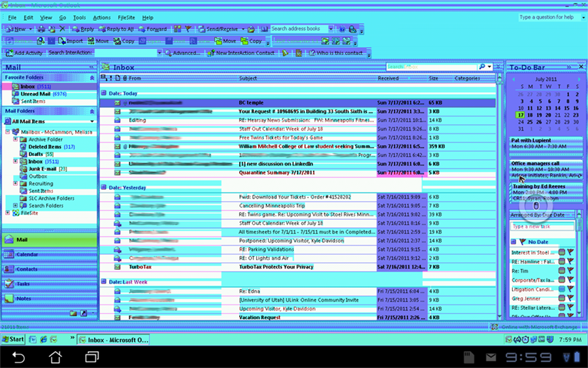The width and height of the screenshot is (588, 368).
Task: Click the Print icon in the toolbar
Action: pyautogui.click(x=41, y=29)
